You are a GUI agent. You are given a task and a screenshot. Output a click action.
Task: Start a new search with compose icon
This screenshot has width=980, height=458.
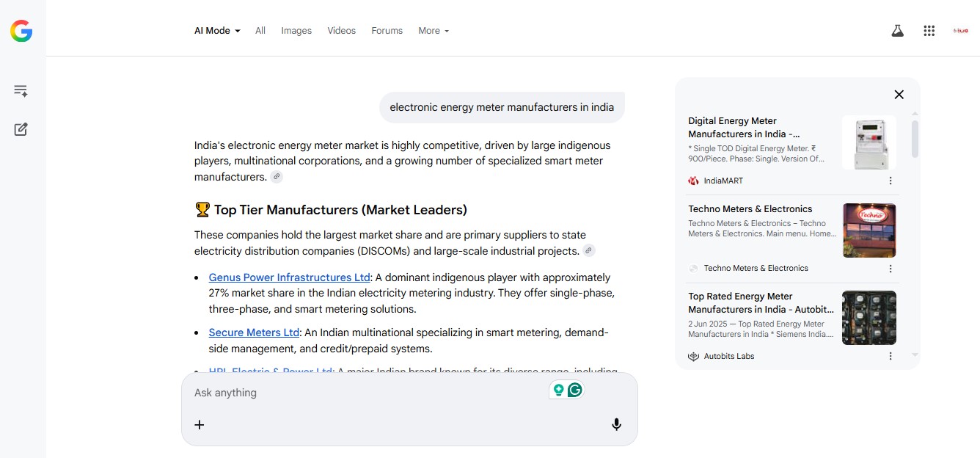point(21,129)
